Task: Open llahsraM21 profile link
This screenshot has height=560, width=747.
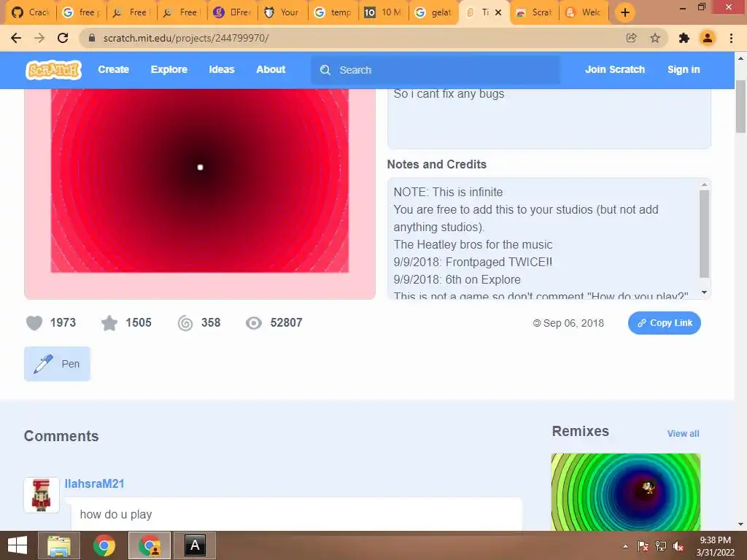Action: pos(94,484)
